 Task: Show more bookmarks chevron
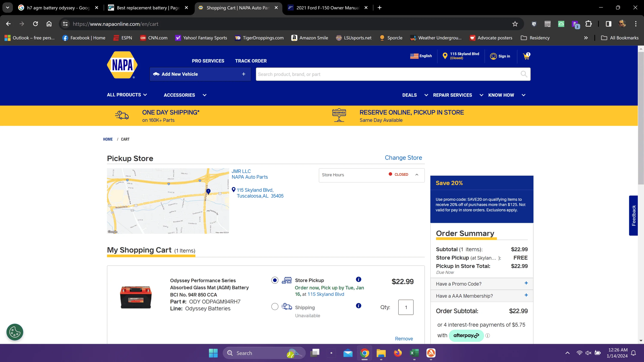pyautogui.click(x=586, y=38)
